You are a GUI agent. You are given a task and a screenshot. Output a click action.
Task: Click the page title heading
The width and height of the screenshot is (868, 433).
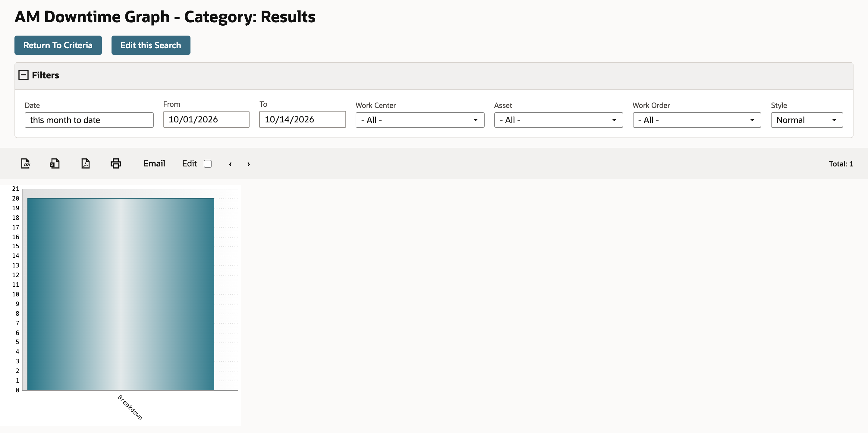(165, 17)
